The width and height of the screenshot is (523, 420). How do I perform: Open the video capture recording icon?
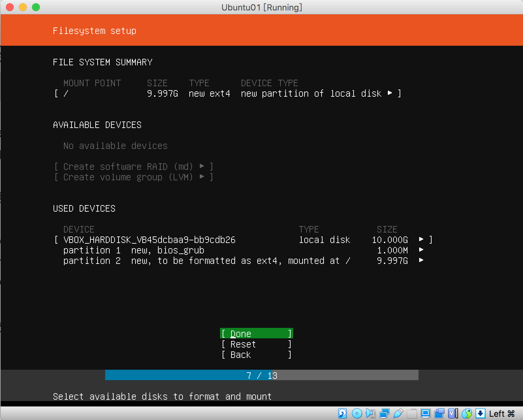click(439, 413)
